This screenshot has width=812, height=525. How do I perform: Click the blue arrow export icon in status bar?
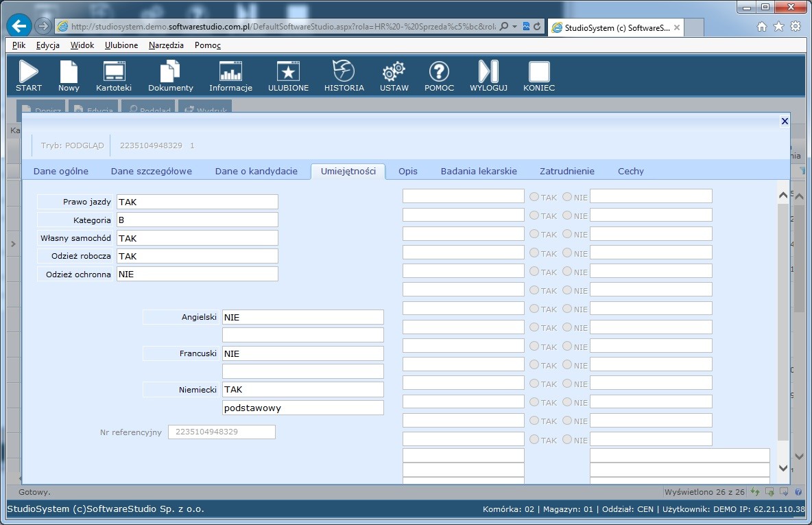coord(784,492)
